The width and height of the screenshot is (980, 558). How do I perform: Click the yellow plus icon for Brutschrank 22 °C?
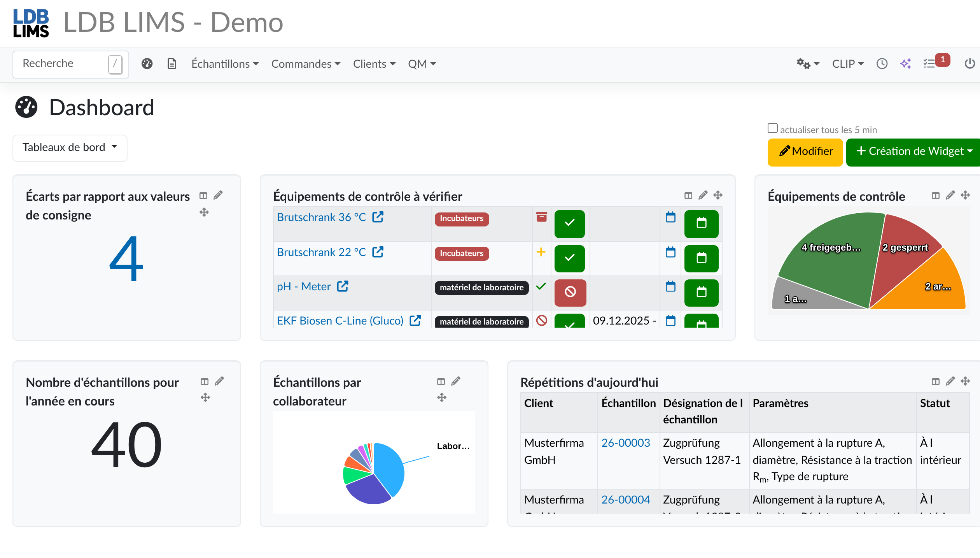[x=541, y=252]
